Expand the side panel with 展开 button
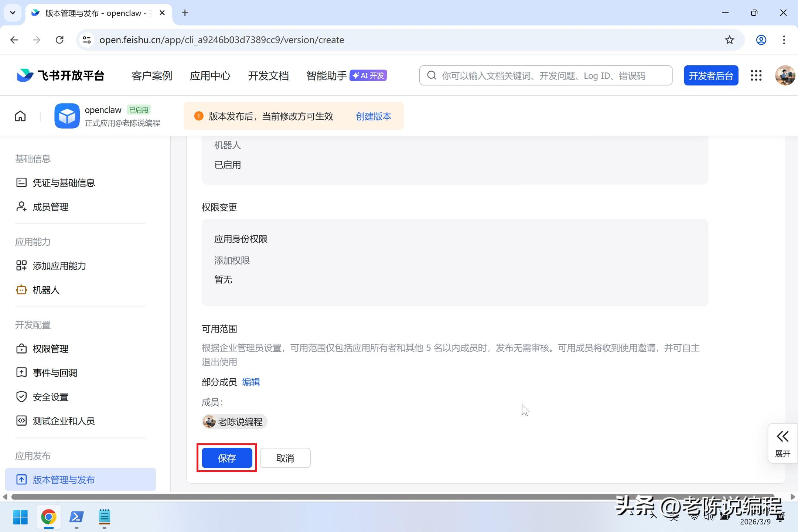The height and width of the screenshot is (532, 798). (x=782, y=443)
